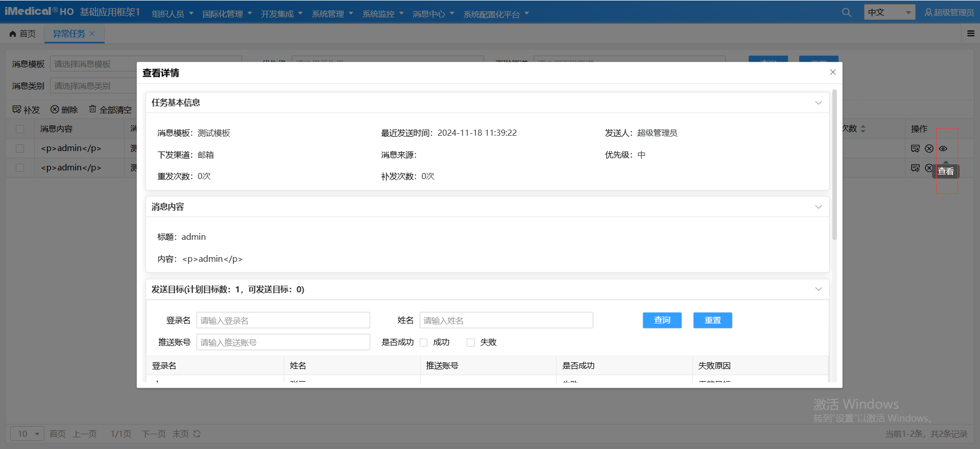Go to 首页 in the pagination bar
This screenshot has width=980, height=449.
57,434
